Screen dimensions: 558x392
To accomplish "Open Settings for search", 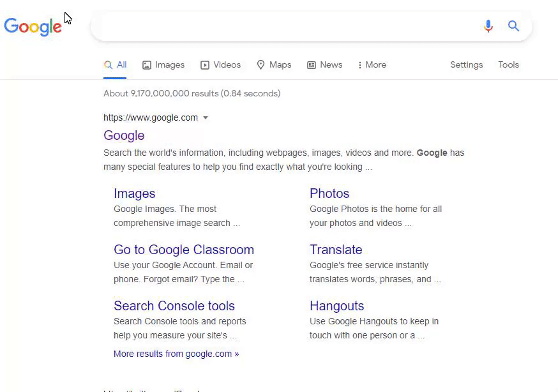I will click(466, 64).
